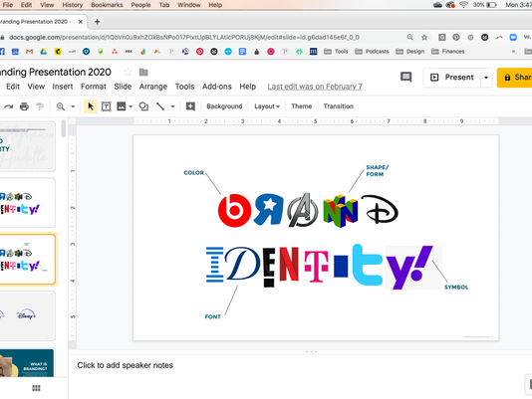Open the Layout dropdown
The height and width of the screenshot is (399, 532).
[267, 106]
